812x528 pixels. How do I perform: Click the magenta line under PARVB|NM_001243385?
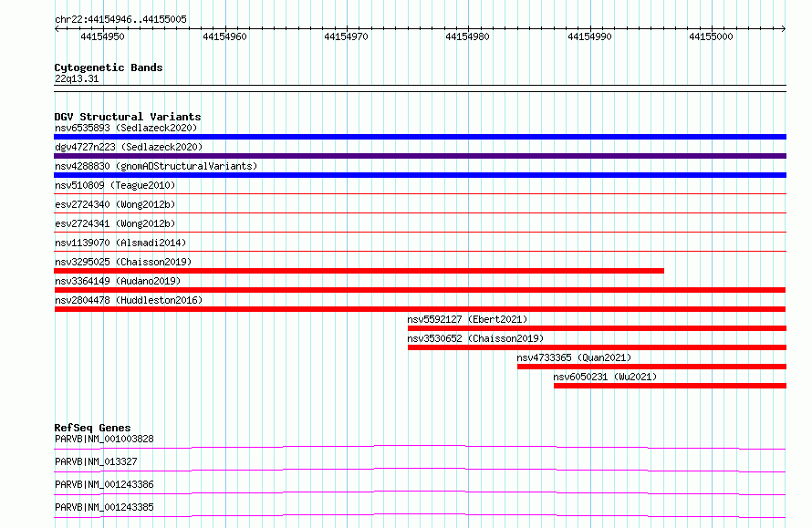[420, 515]
